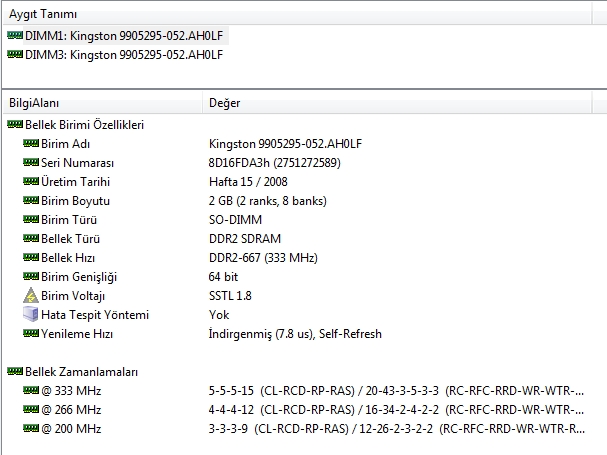Select the Bellek Zamanlamaları group heading

82,372
